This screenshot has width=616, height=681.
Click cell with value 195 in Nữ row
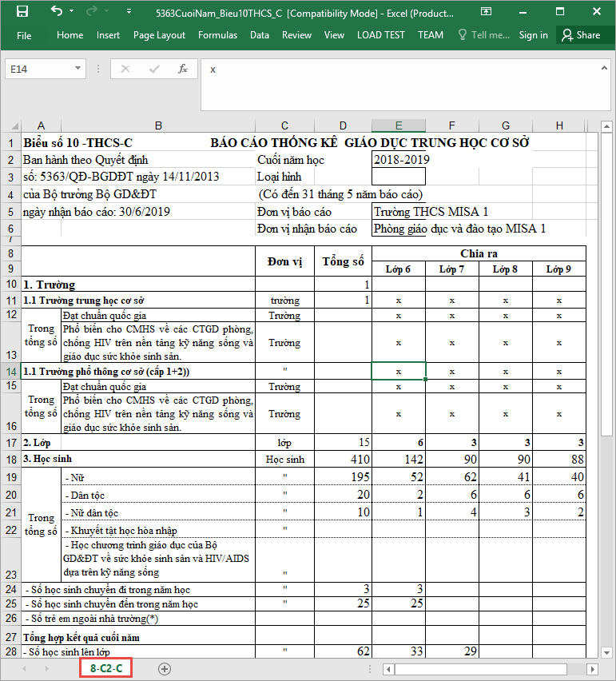click(x=343, y=477)
